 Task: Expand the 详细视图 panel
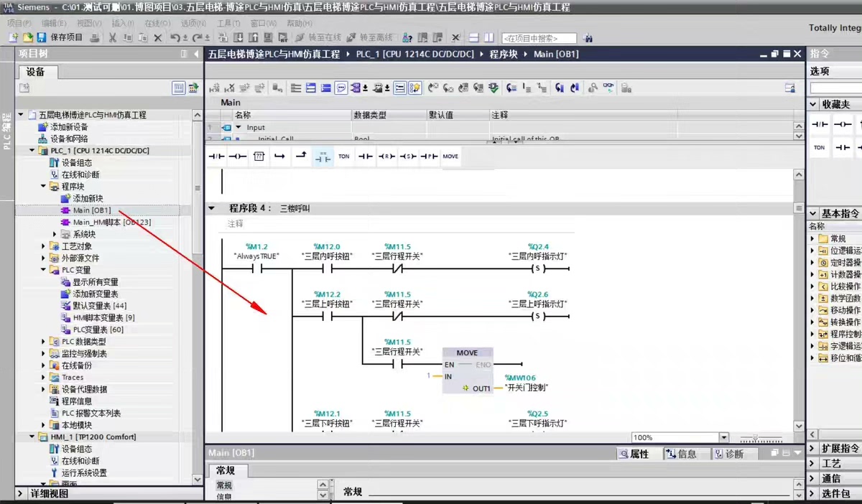22,495
